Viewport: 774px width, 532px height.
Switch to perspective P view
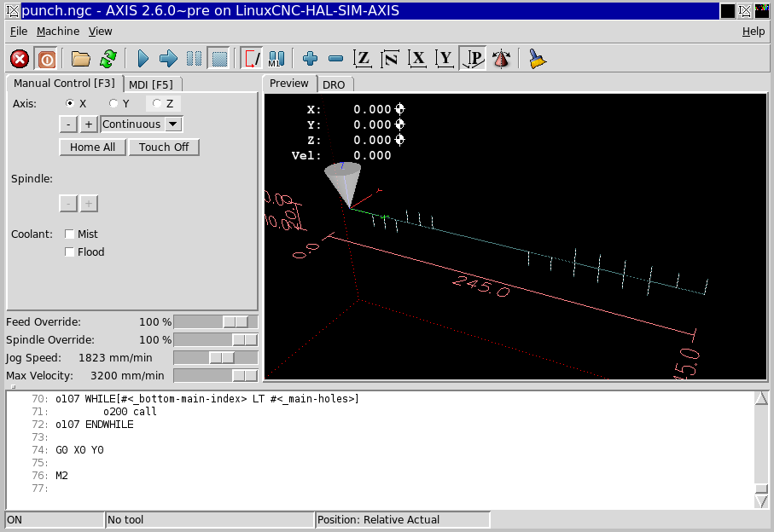coord(473,59)
